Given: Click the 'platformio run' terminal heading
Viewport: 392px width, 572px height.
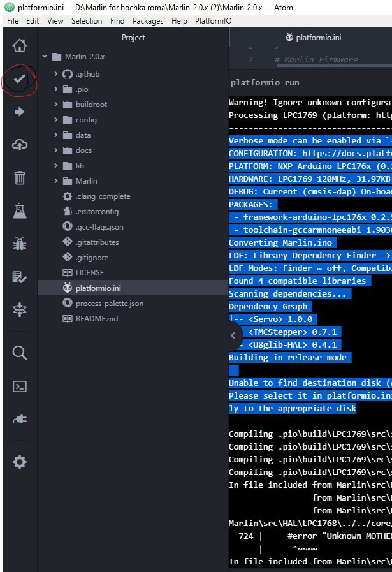Looking at the screenshot, I should click(x=265, y=83).
